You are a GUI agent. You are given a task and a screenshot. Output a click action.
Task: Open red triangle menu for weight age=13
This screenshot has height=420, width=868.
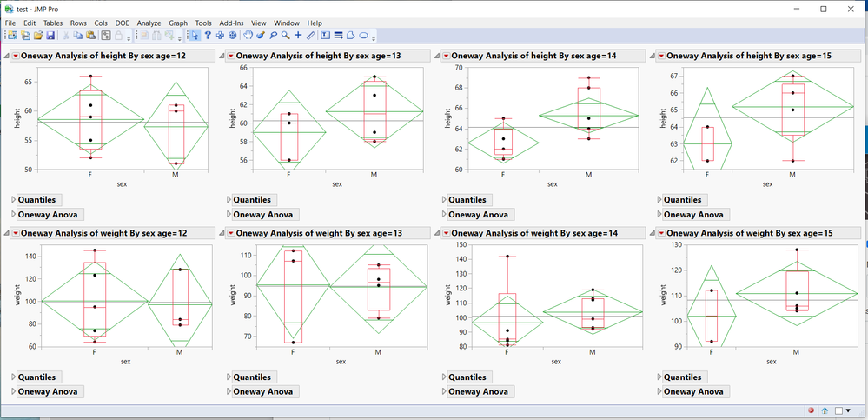(x=231, y=233)
